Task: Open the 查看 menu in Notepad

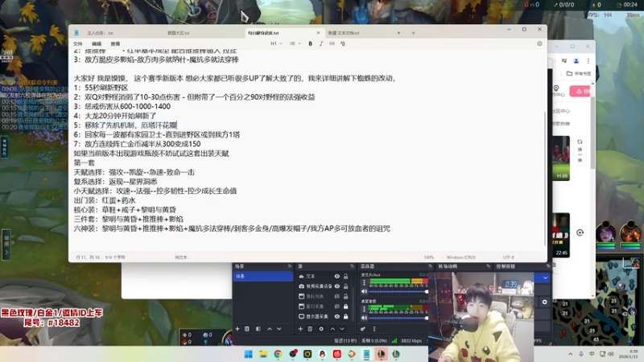Action: pos(115,44)
